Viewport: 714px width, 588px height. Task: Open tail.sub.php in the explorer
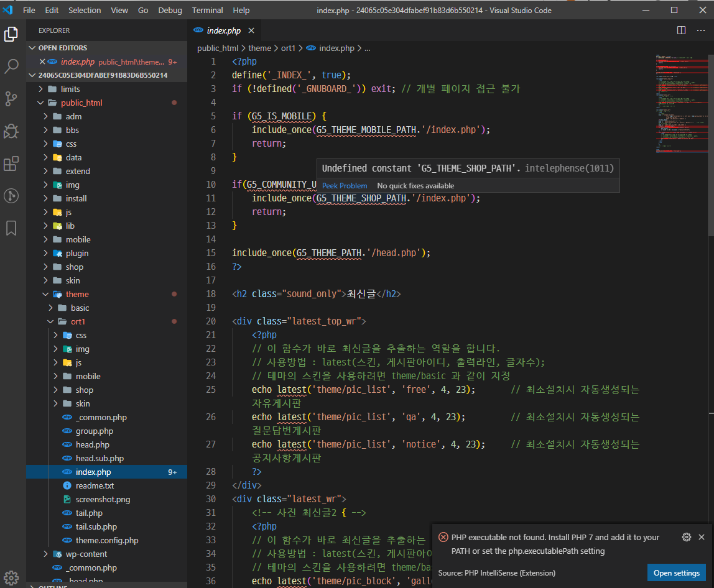[96, 526]
